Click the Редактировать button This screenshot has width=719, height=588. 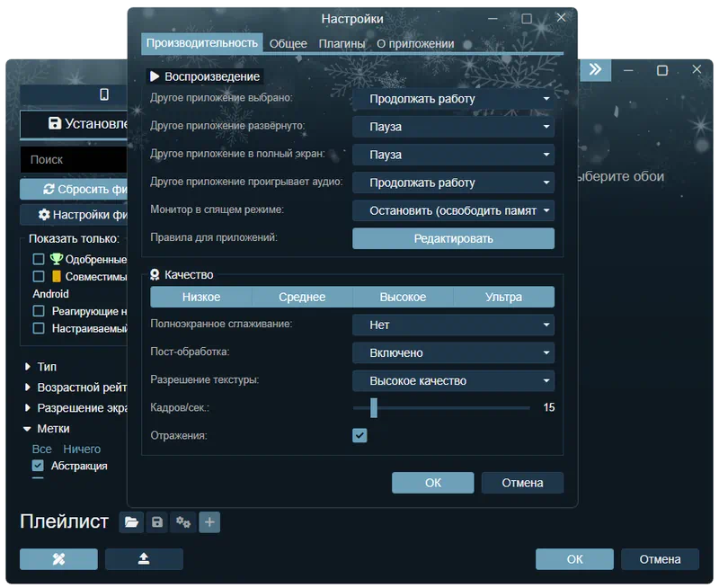(453, 239)
